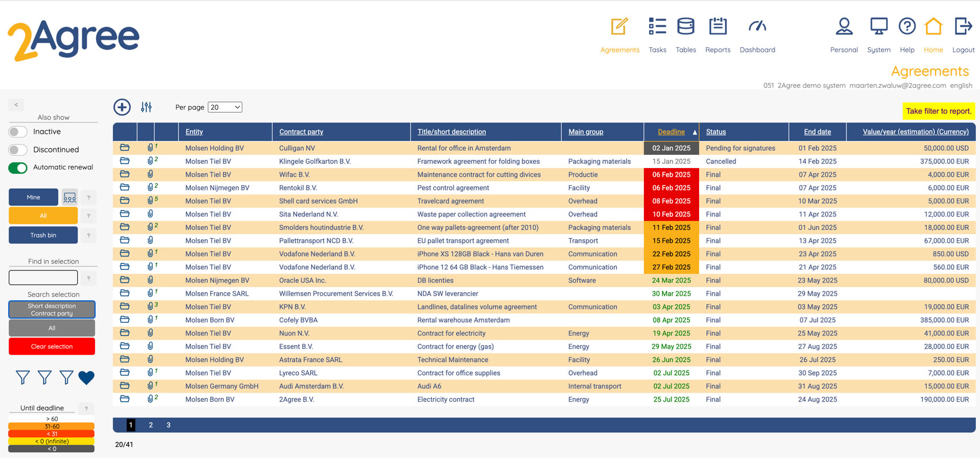Select gray All search selection button
980x458 pixels.
coord(52,328)
